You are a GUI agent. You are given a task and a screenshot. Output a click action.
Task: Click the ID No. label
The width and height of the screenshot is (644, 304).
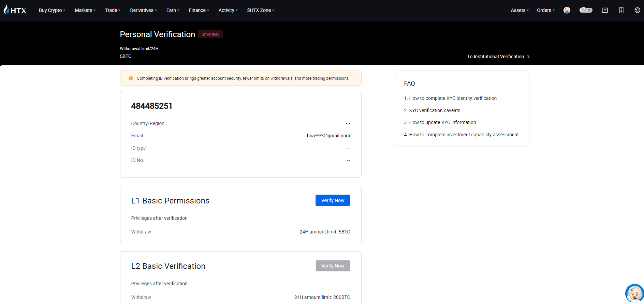tap(137, 160)
